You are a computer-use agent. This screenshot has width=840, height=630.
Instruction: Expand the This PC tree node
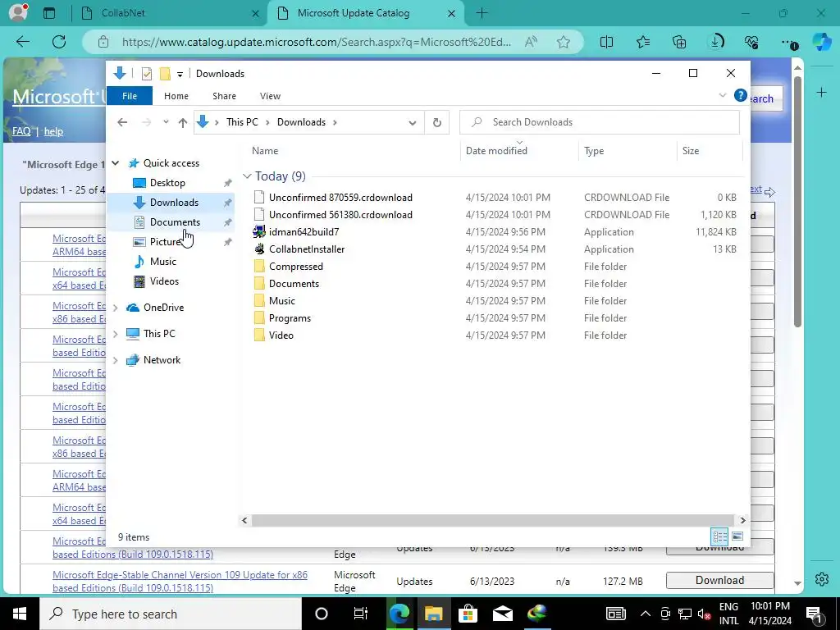point(115,334)
